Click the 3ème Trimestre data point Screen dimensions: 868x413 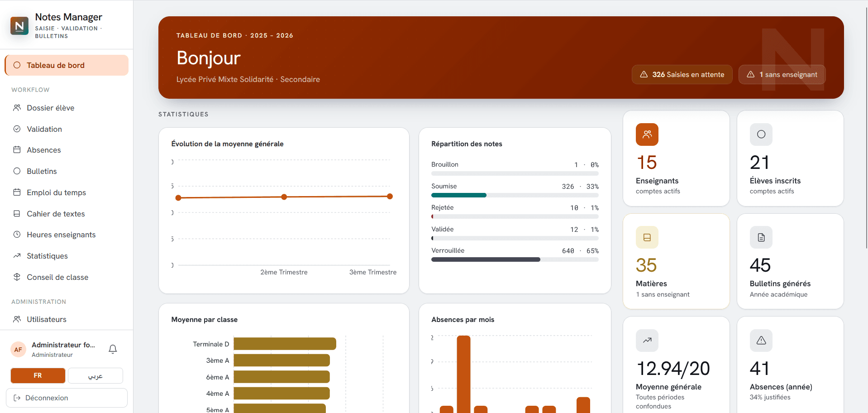[390, 196]
